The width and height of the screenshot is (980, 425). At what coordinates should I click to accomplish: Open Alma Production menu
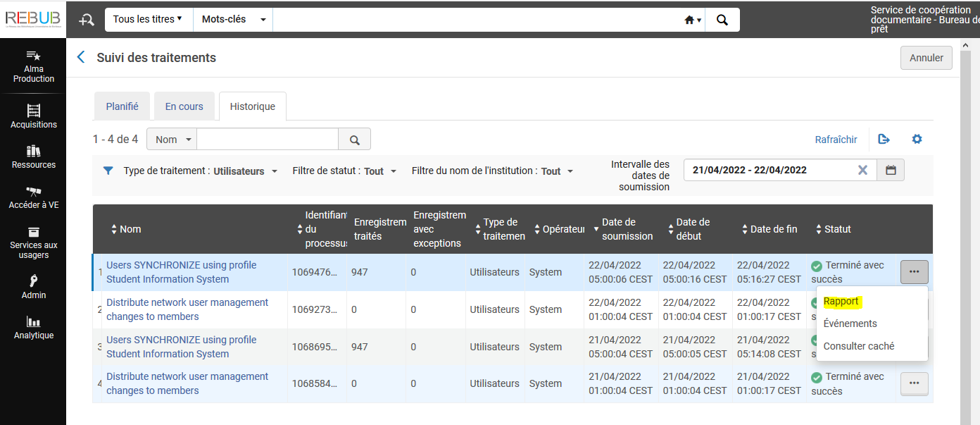coord(33,67)
